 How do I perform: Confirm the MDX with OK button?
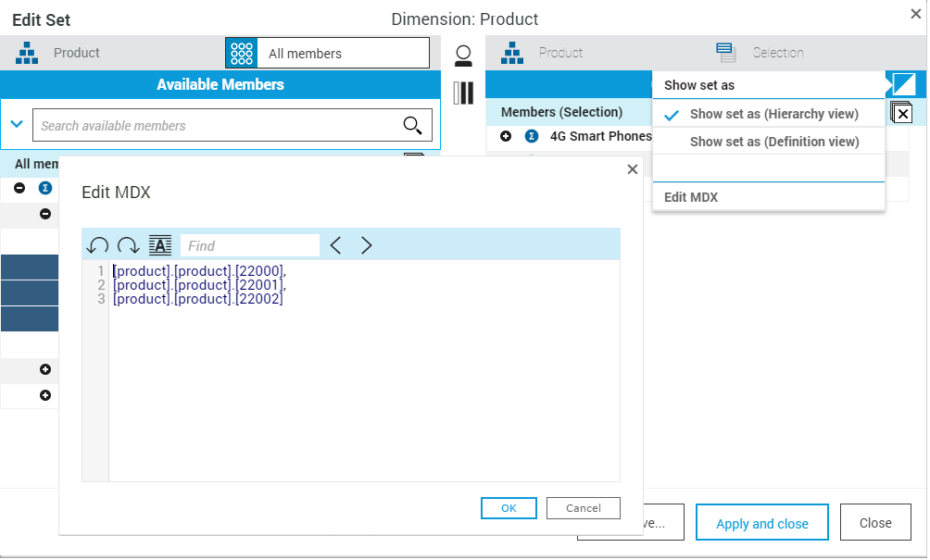tap(509, 508)
